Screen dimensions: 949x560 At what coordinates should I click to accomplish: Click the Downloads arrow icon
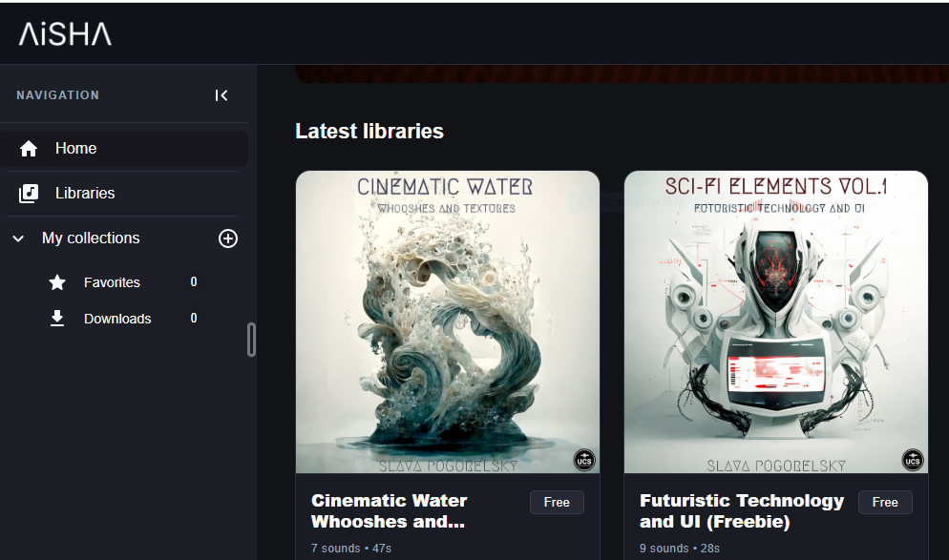point(57,319)
